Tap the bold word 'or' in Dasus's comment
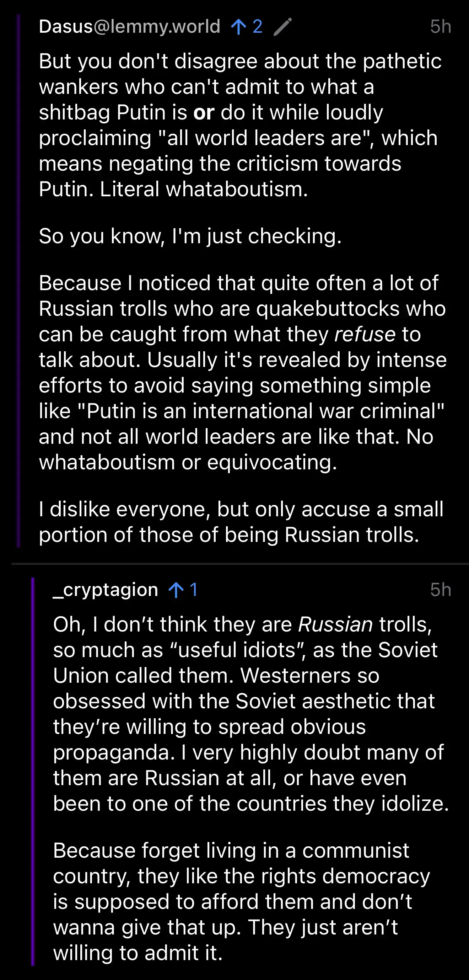 204,113
